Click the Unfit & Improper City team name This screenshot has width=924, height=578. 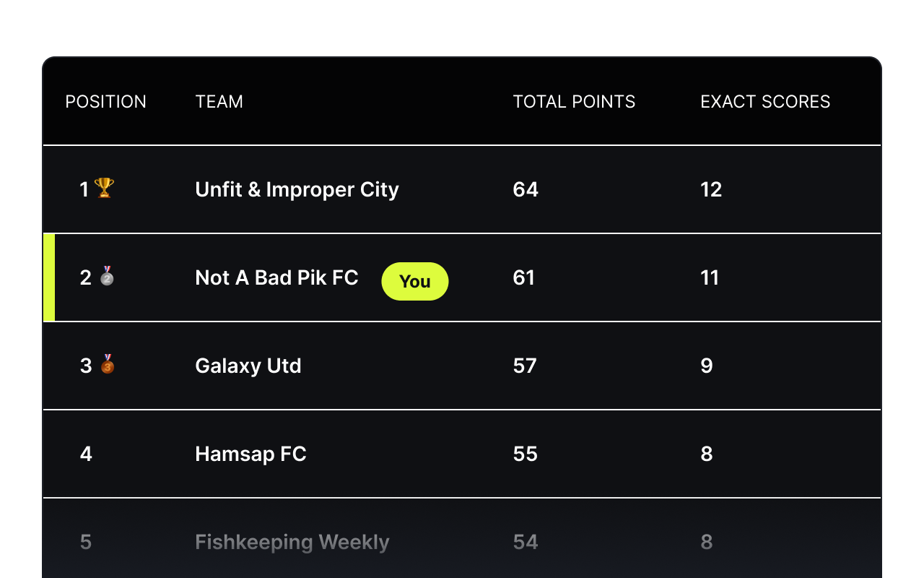[x=297, y=189]
